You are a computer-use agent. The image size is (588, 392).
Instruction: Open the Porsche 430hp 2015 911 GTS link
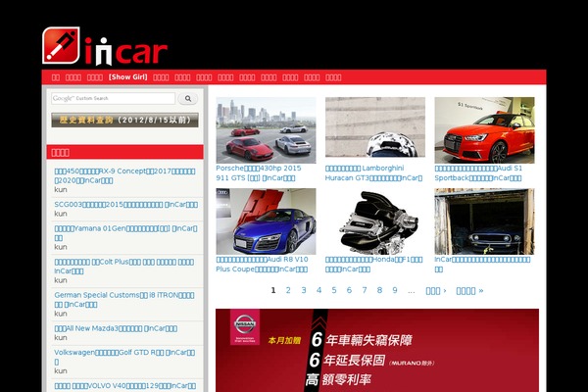(259, 172)
